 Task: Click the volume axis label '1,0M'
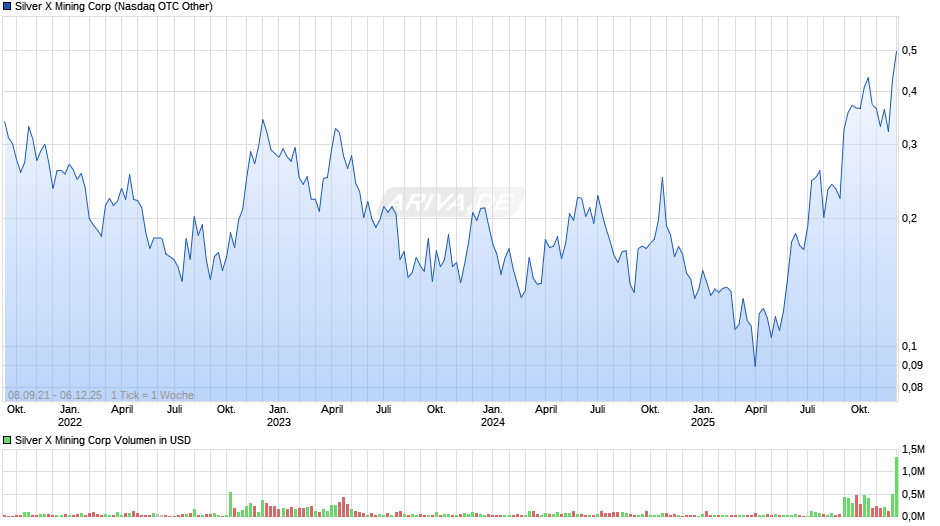pos(914,471)
